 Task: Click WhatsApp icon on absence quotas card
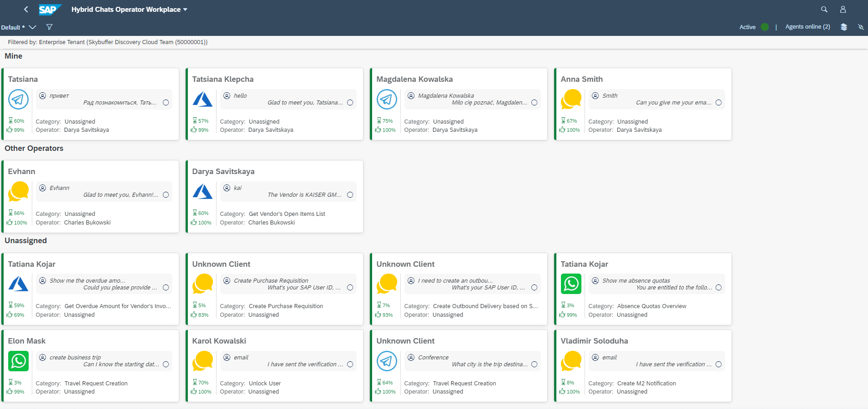571,284
